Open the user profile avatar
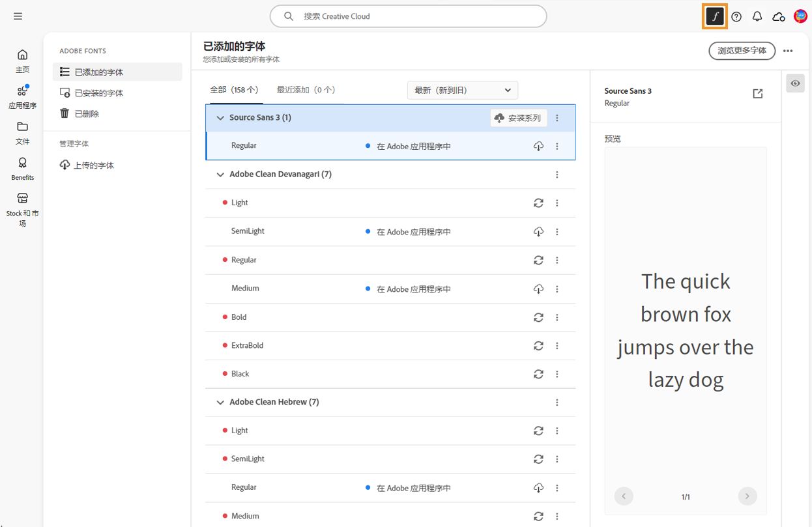 [x=800, y=17]
